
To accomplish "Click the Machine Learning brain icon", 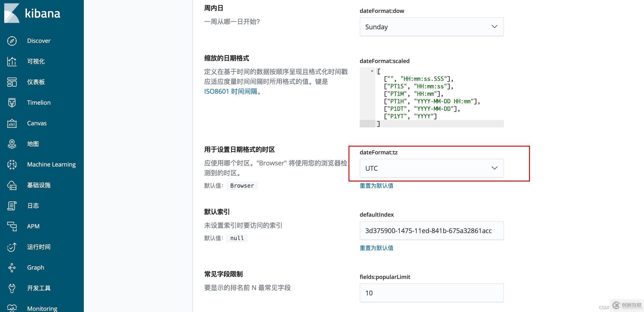I will 12,164.
